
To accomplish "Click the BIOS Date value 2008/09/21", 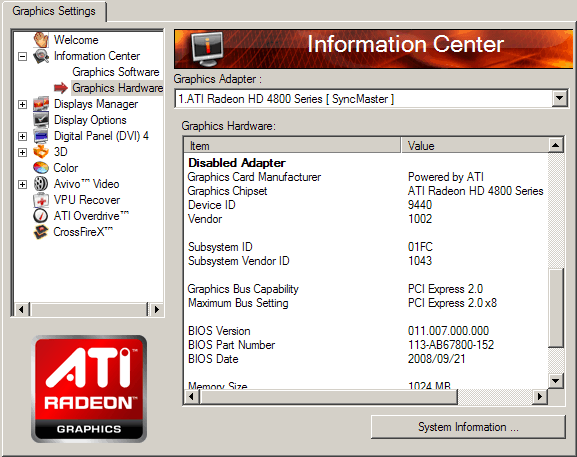I will [436, 359].
